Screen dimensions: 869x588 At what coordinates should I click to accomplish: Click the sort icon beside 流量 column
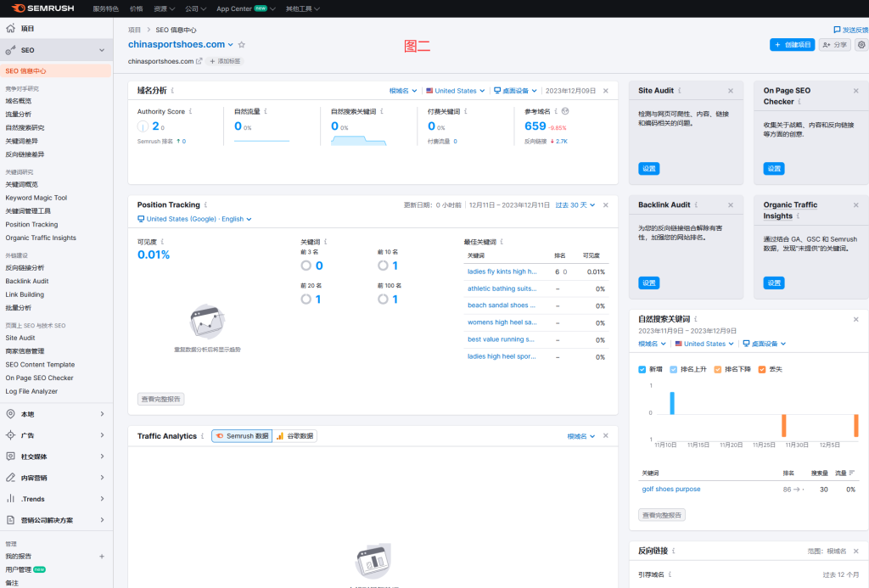click(x=852, y=473)
